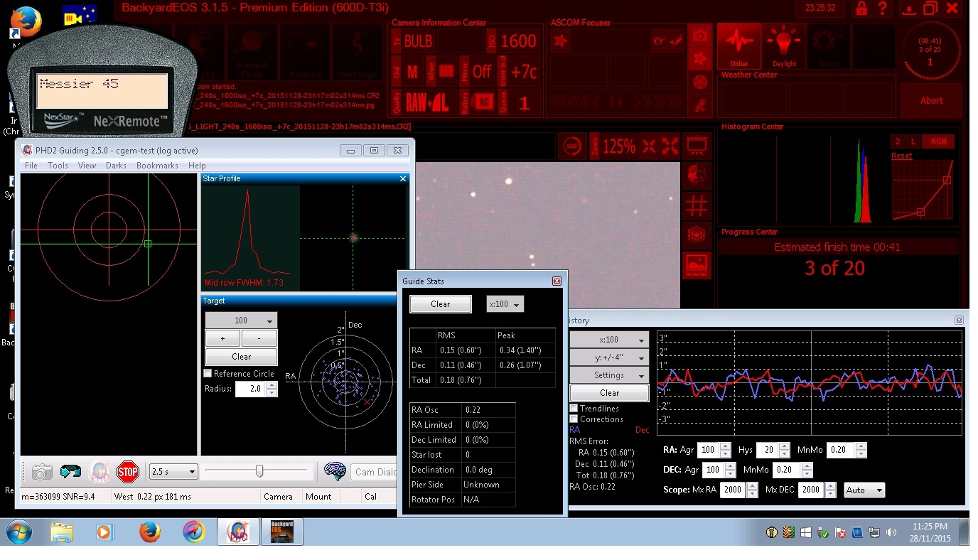This screenshot has width=978, height=560.
Task: Open the PHD2 Darks menu
Action: click(x=116, y=166)
